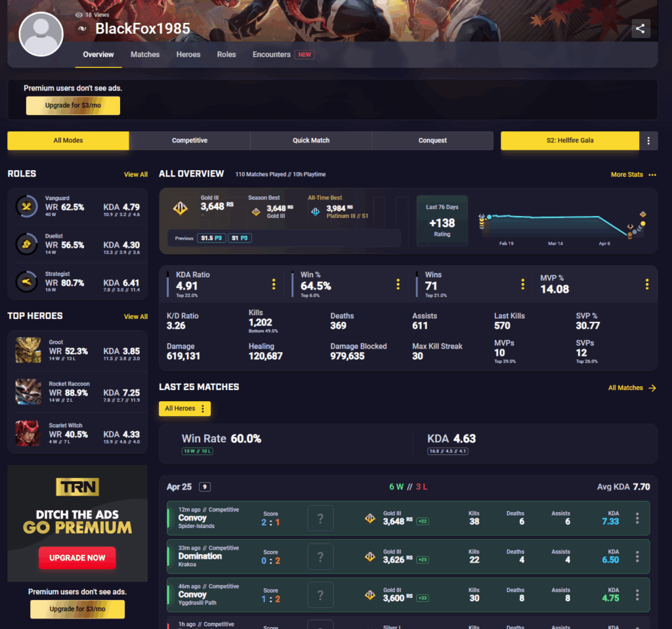Select the Competitive mode filter
This screenshot has height=629, width=672.
190,141
